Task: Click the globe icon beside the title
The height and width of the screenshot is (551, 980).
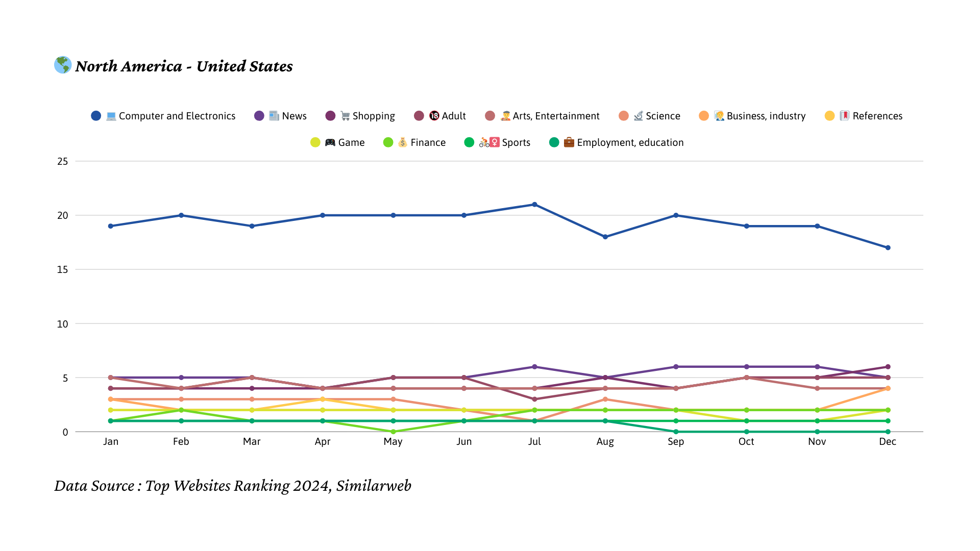Action: point(63,65)
